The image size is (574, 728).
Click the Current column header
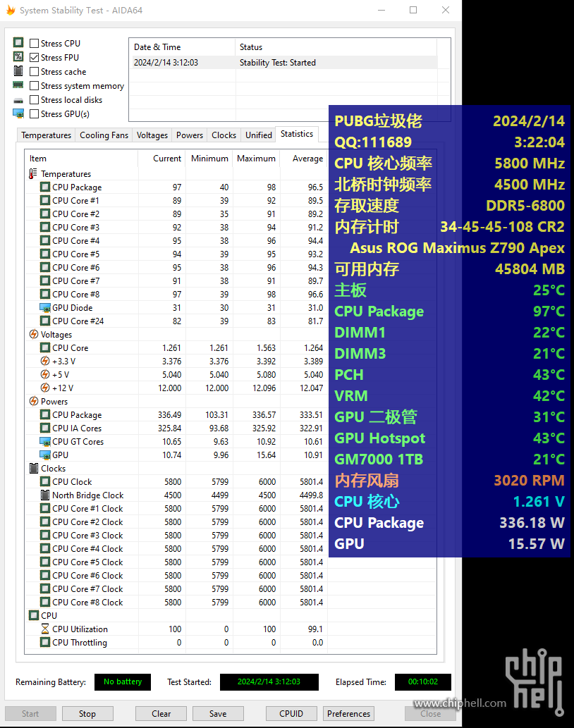pyautogui.click(x=162, y=159)
